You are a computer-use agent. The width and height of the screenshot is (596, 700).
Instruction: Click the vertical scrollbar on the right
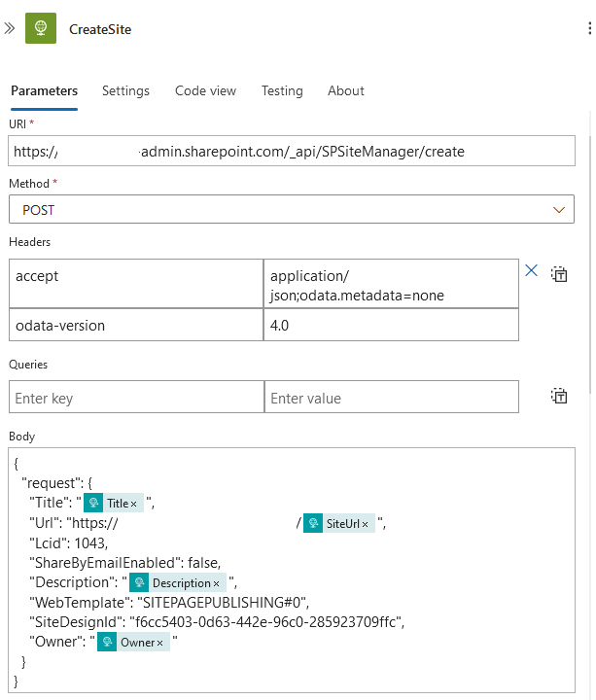pos(590,263)
